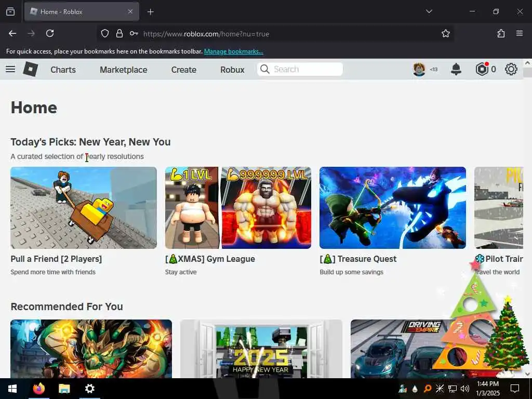Go to Robux page
This screenshot has width=532, height=399.
point(232,70)
